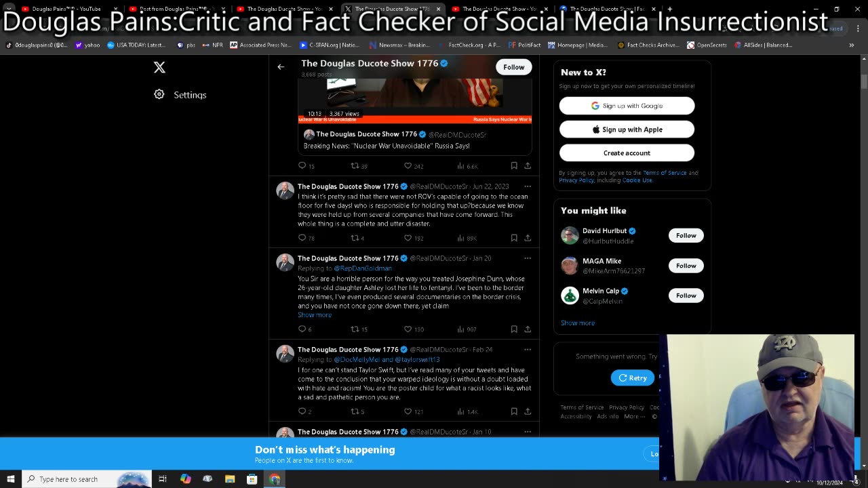Share the Jan 20 RepDanGoldman post
The height and width of the screenshot is (488, 868).
(x=528, y=329)
